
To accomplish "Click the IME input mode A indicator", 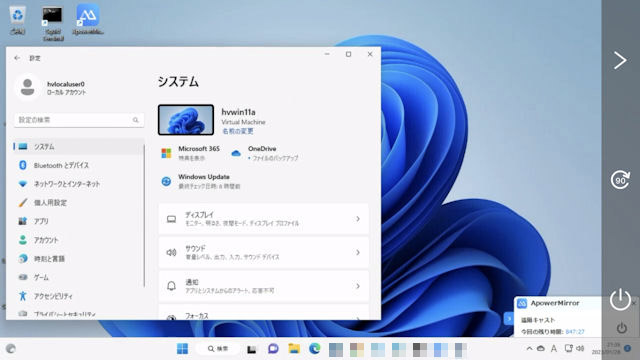I will 554,349.
